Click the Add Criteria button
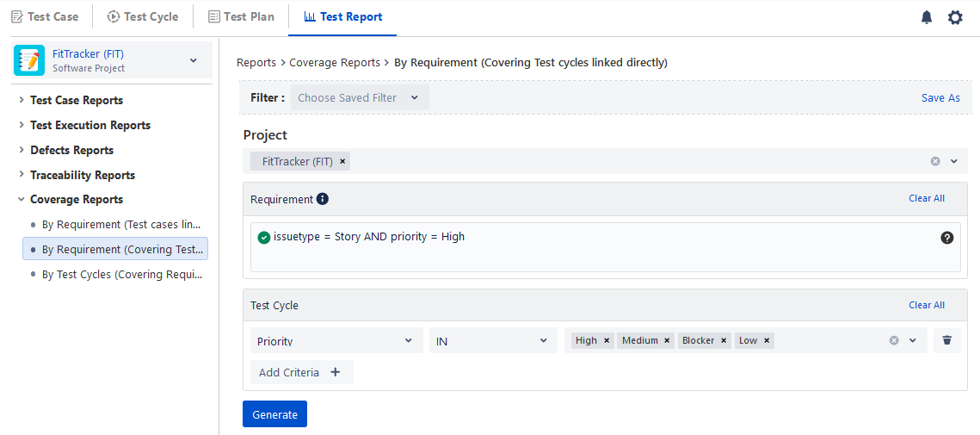 tap(302, 372)
